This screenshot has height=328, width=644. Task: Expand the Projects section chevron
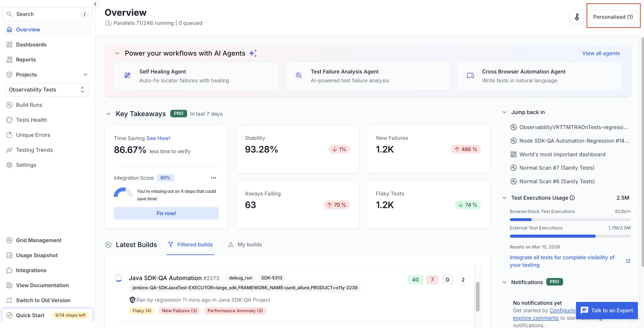pyautogui.click(x=86, y=75)
